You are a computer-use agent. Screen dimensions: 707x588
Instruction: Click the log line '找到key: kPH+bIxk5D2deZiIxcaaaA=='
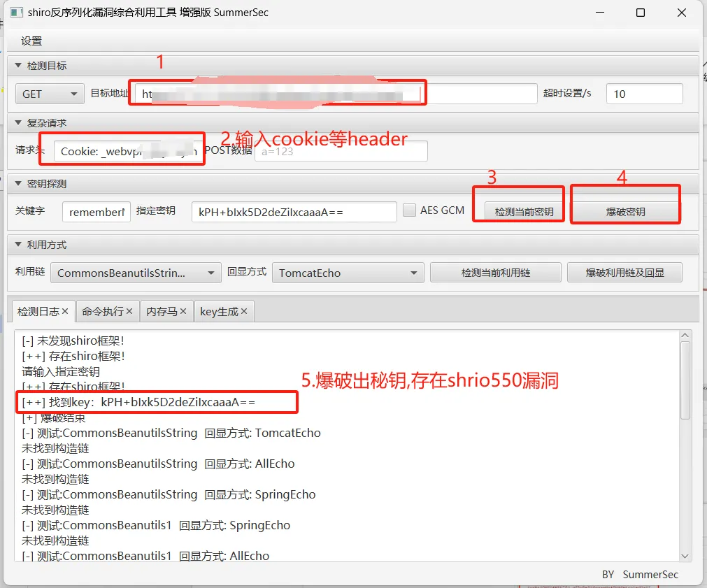[x=138, y=402]
